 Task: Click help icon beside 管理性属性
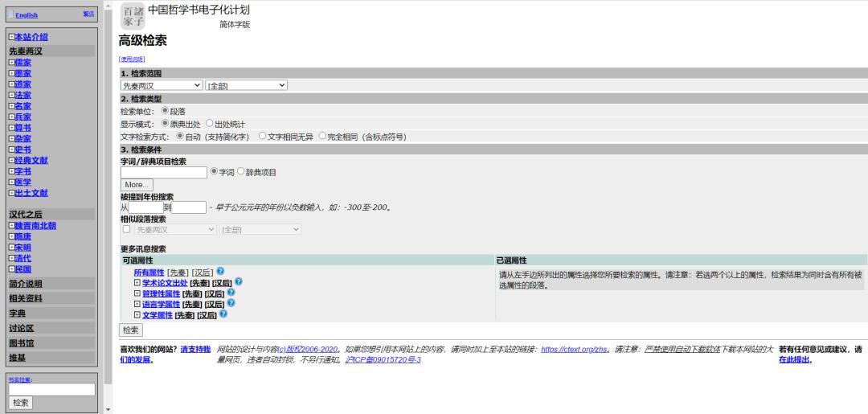[231, 293]
